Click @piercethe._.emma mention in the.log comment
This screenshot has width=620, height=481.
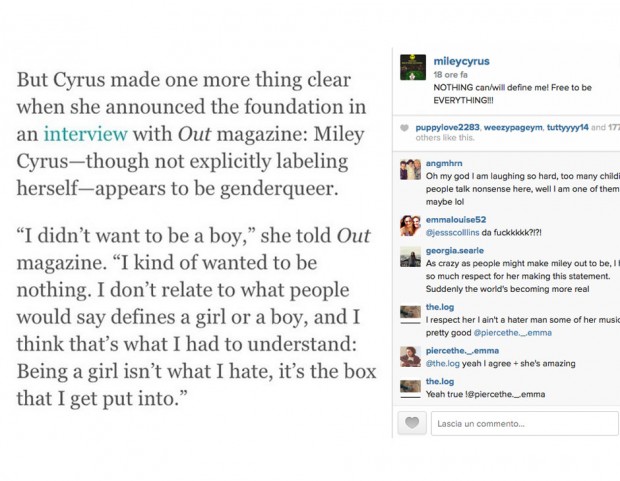[x=512, y=333]
